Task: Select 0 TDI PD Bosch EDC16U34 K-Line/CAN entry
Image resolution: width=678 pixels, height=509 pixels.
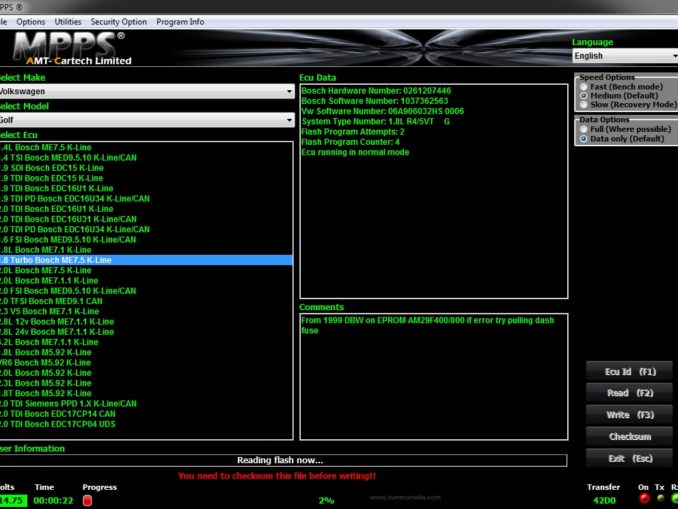Action: [x=146, y=229]
